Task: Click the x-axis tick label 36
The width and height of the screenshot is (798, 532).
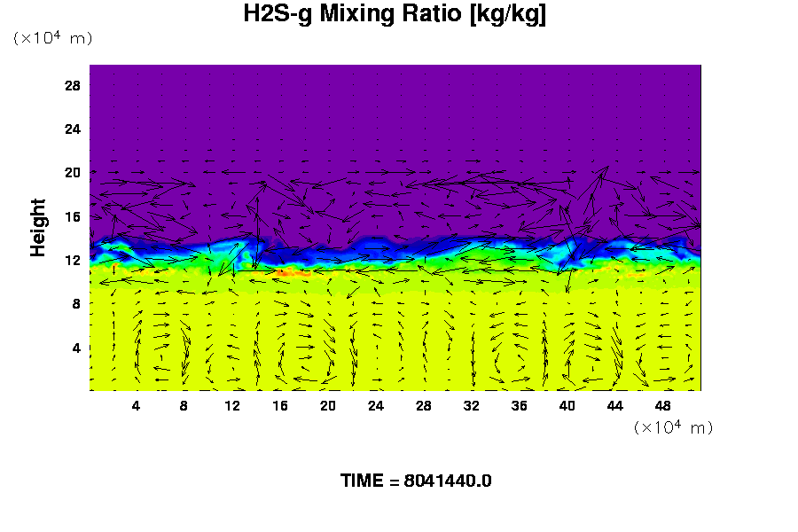Action: [519, 406]
